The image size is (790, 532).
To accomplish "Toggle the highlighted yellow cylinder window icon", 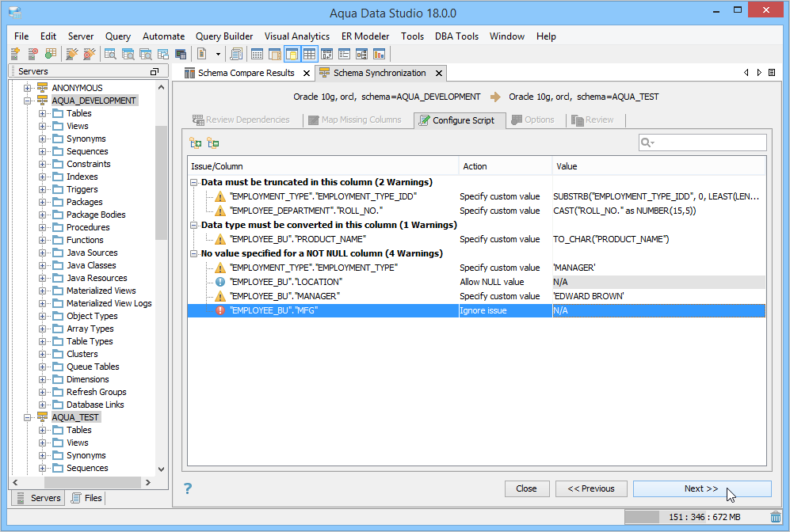I will pos(292,54).
